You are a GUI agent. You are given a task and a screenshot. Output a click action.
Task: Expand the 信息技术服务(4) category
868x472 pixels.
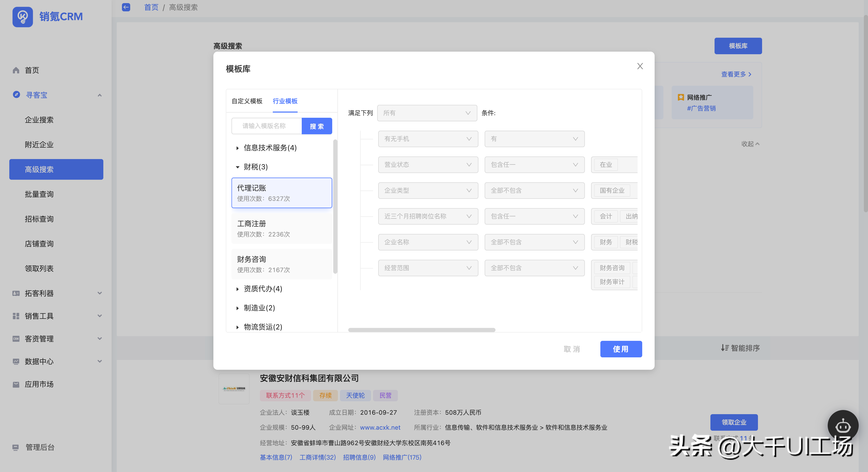pos(238,148)
